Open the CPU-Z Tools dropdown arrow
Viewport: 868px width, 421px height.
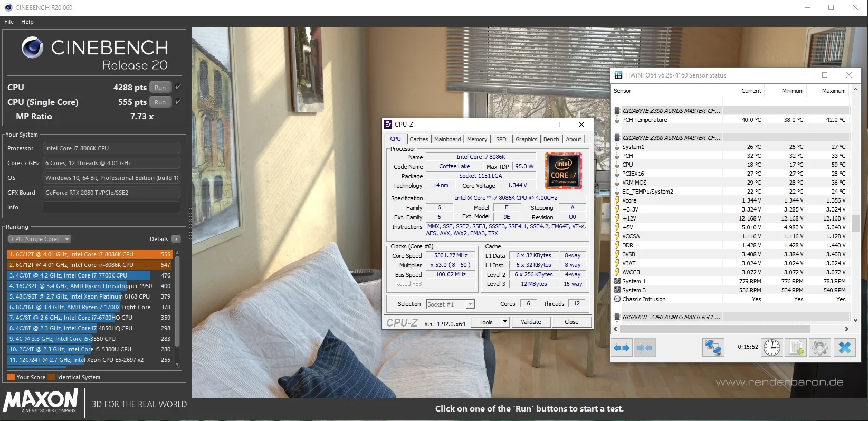tap(505, 322)
